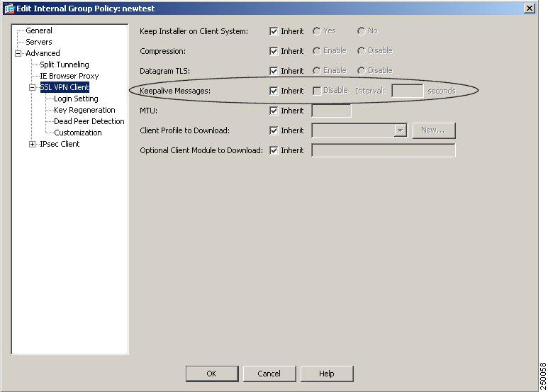Click the Optional Client Module to Download label
Viewport: 548px width, 392px height.
coord(201,150)
